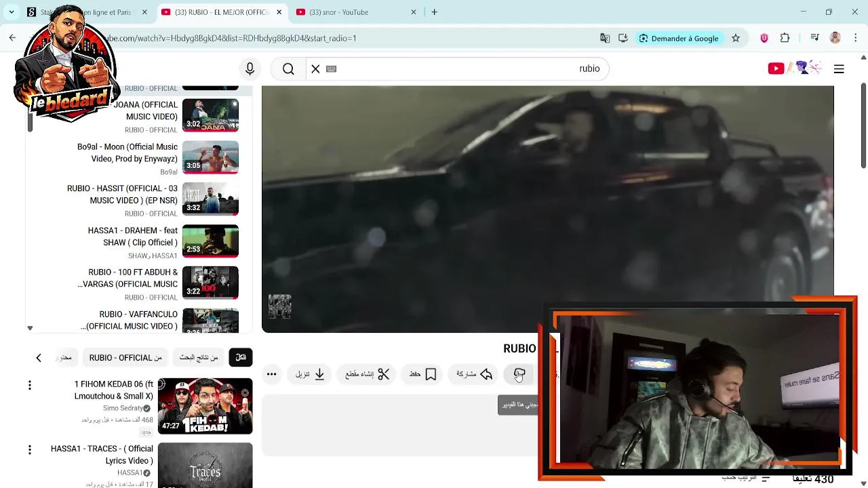Image resolution: width=868 pixels, height=488 pixels.
Task: Expand the video description box
Action: tap(400, 426)
